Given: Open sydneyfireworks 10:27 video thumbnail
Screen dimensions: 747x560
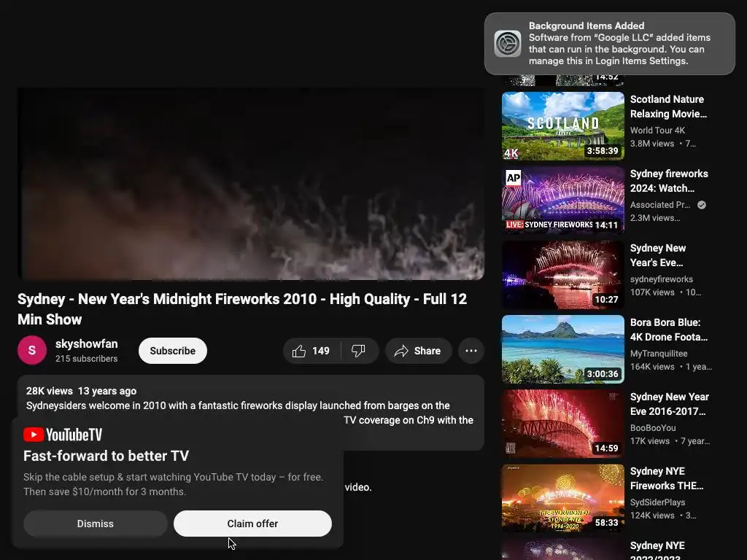Looking at the screenshot, I should point(562,275).
